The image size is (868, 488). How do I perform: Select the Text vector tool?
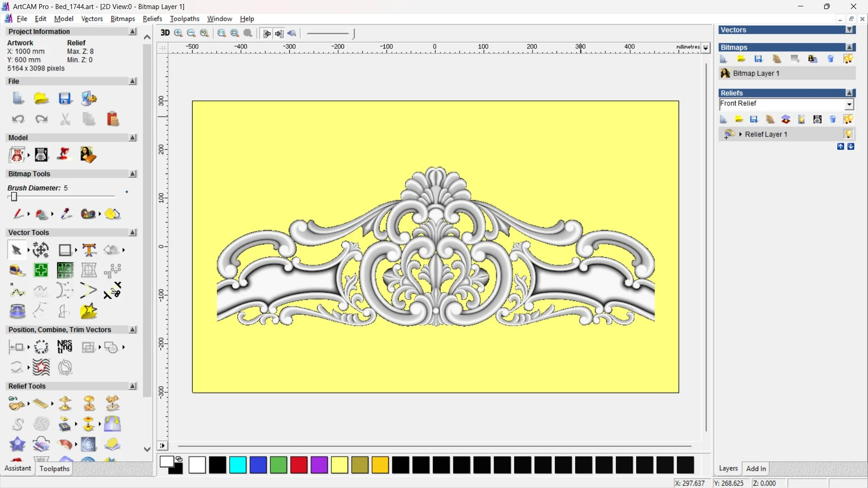point(89,250)
